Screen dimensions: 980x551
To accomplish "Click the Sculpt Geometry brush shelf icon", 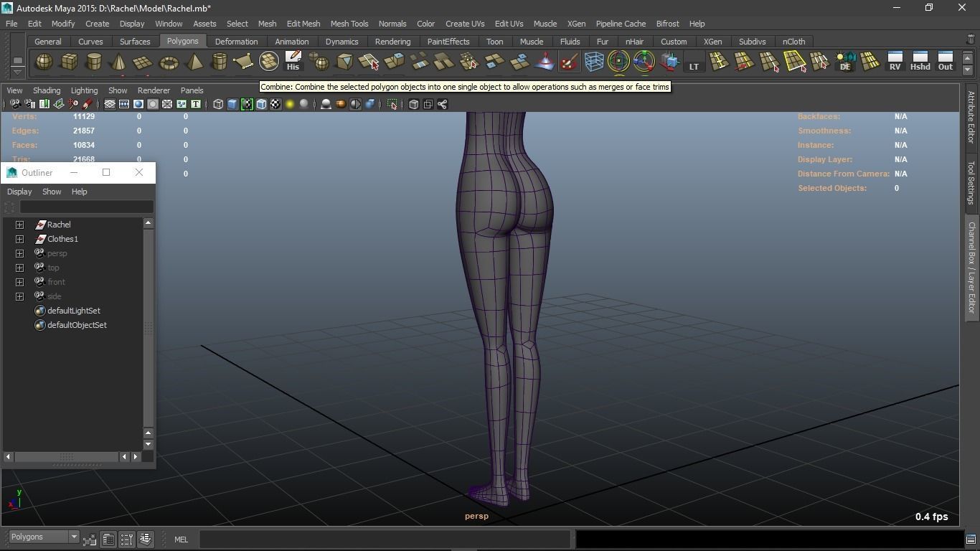I will (569, 62).
